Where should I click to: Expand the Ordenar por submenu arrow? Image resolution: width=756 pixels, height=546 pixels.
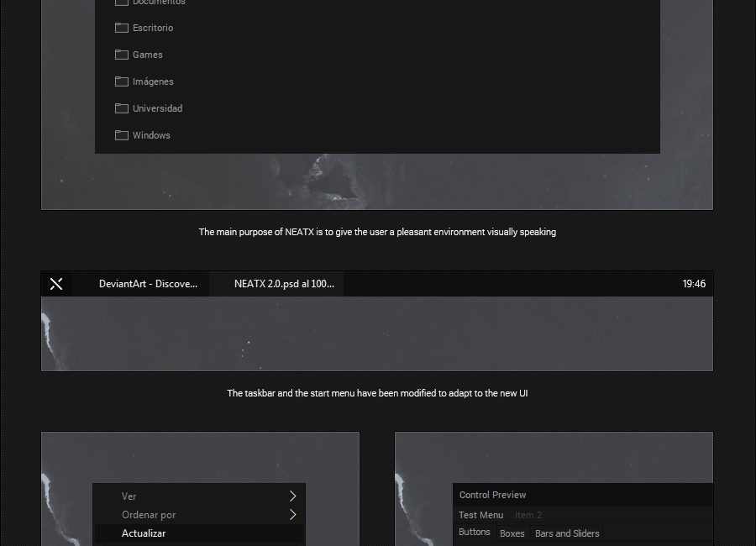coord(292,515)
